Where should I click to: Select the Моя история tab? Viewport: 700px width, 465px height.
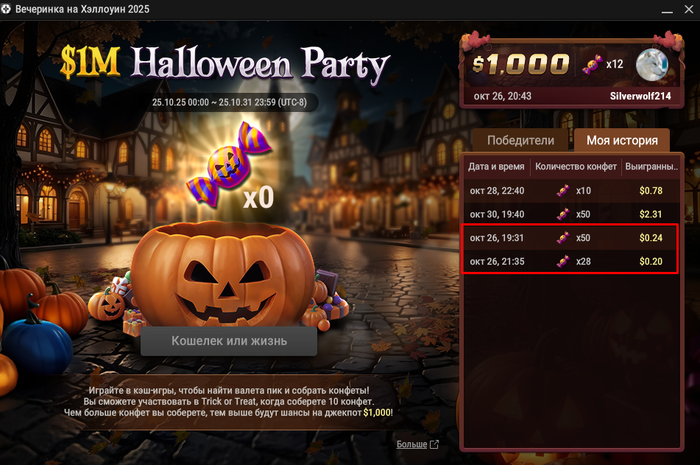pyautogui.click(x=622, y=141)
